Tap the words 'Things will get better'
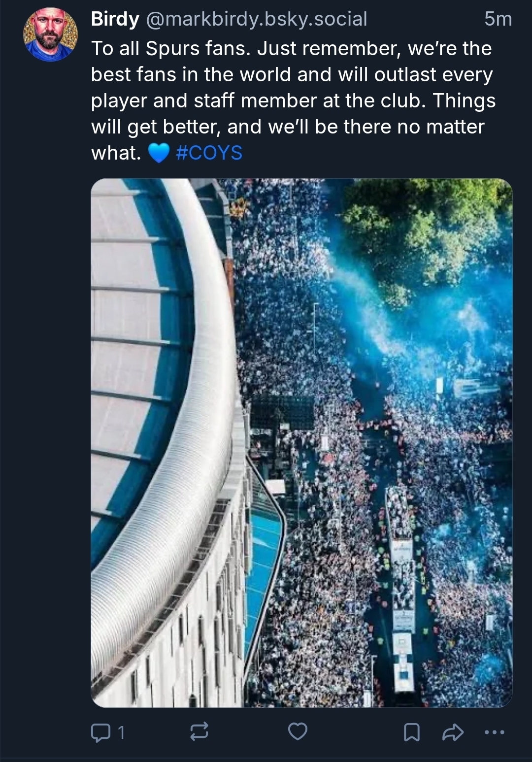Screen dimensions: 532x762 (294, 114)
